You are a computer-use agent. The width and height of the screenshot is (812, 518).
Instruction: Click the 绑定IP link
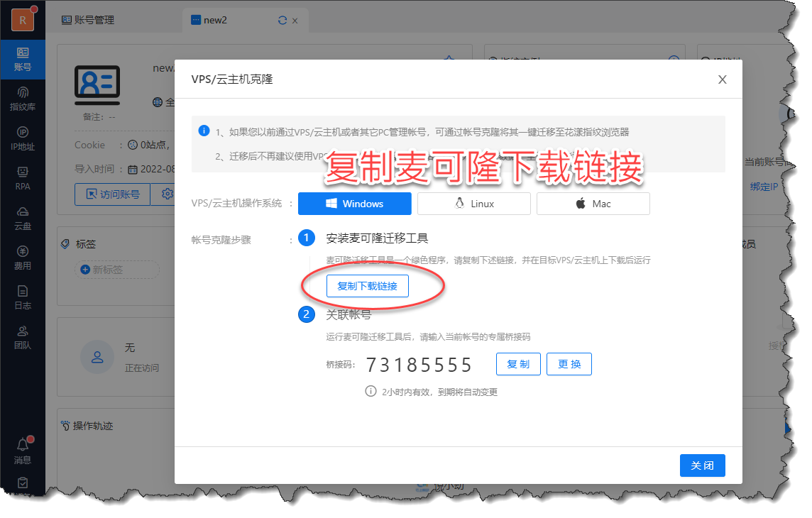[764, 187]
